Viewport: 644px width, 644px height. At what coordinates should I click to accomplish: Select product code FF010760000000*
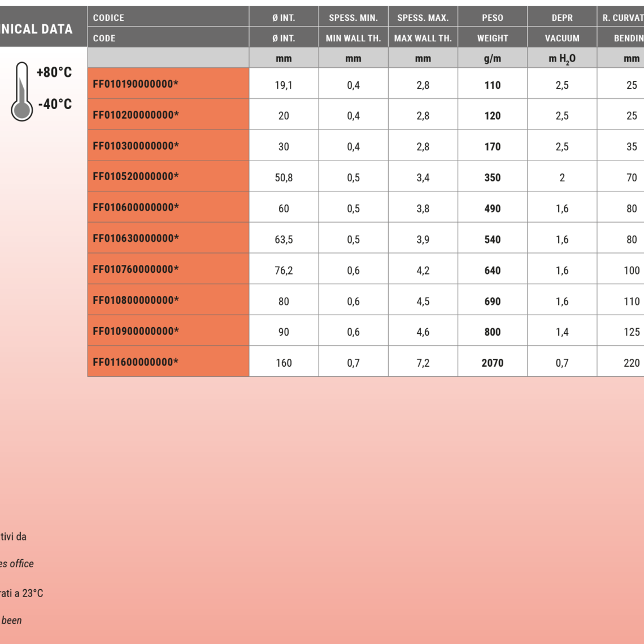click(x=136, y=269)
